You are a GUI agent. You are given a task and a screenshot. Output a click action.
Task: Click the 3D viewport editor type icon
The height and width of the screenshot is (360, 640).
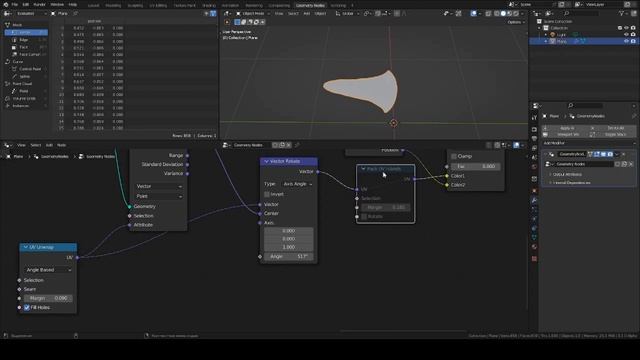226,13
